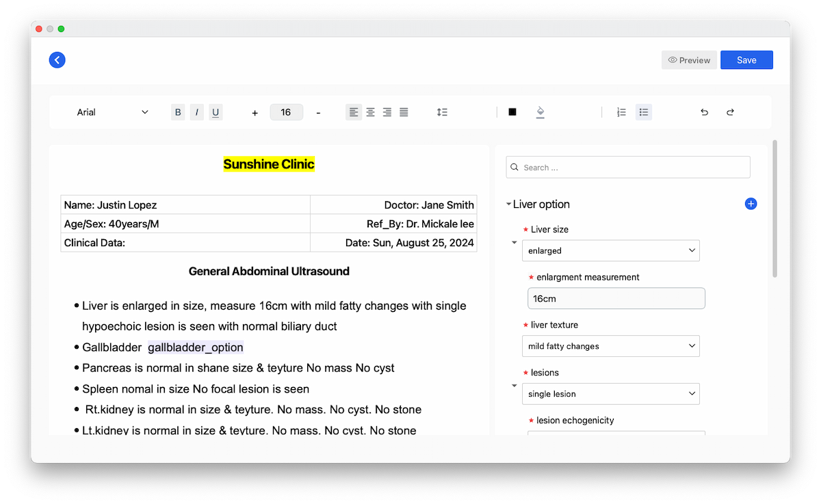The width and height of the screenshot is (821, 504).
Task: Click the Search field in options panel
Action: (x=628, y=168)
